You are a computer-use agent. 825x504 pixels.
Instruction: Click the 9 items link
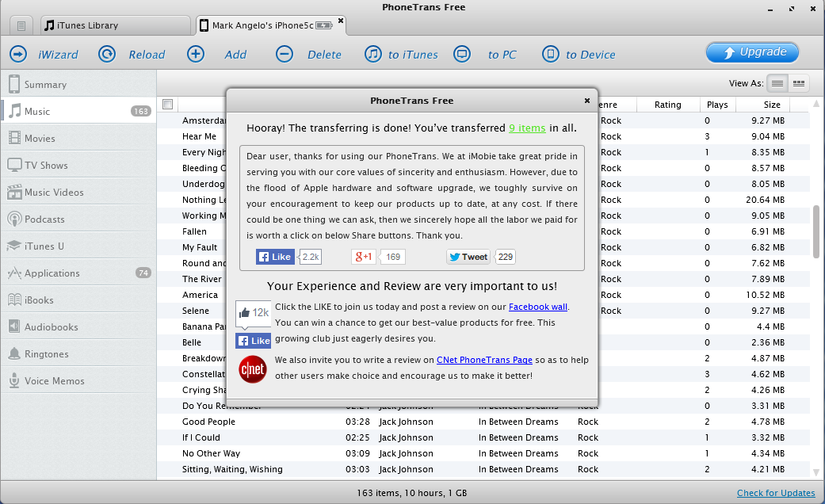pyautogui.click(x=527, y=128)
